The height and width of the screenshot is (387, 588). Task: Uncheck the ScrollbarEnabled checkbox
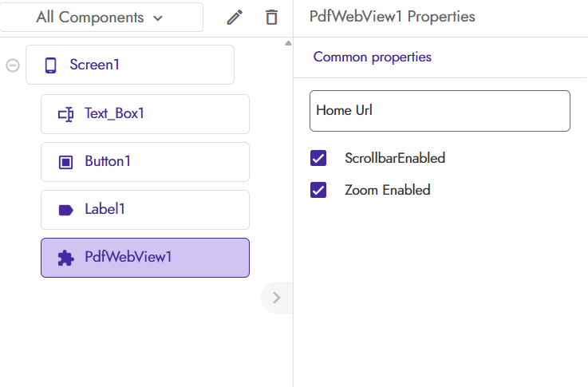[318, 158]
